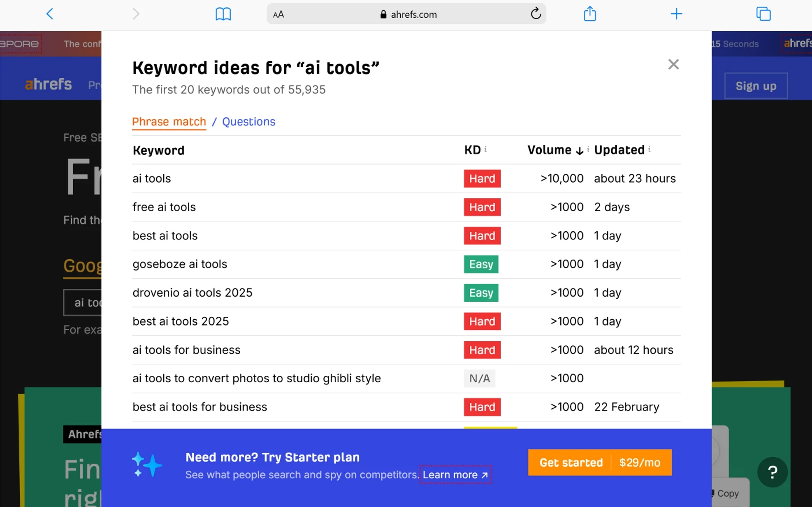This screenshot has height=507, width=812.
Task: Click the Sign up button
Action: [756, 86]
